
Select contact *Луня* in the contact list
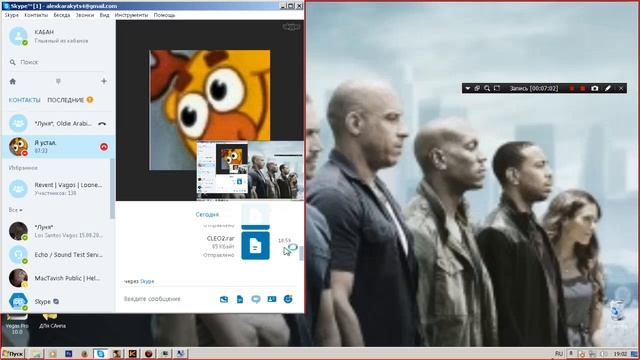[x=58, y=231]
